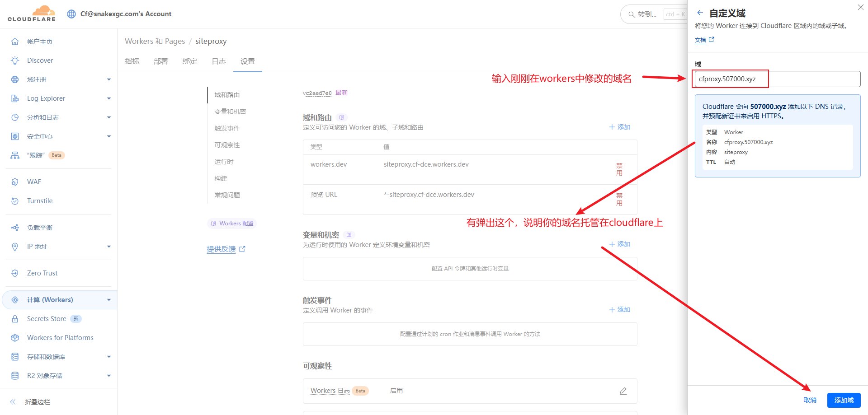The width and height of the screenshot is (868, 415).
Task: Disable the workers.dev route
Action: coord(619,169)
